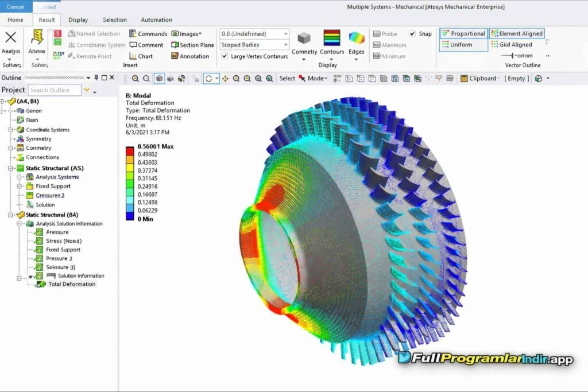The height and width of the screenshot is (392, 588).
Task: Click the red Max band in the legend
Action: [x=131, y=152]
